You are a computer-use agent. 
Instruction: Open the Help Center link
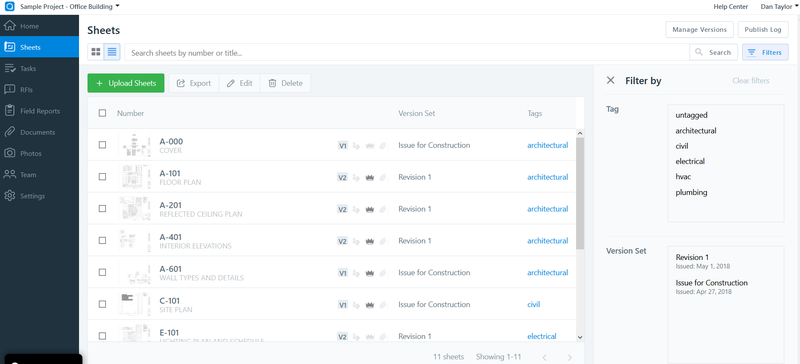(x=731, y=7)
